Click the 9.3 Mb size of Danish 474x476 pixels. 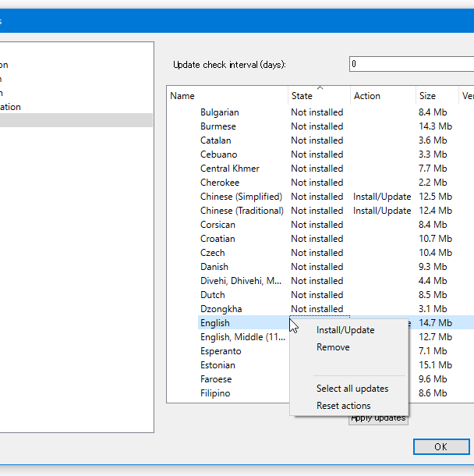click(x=433, y=267)
